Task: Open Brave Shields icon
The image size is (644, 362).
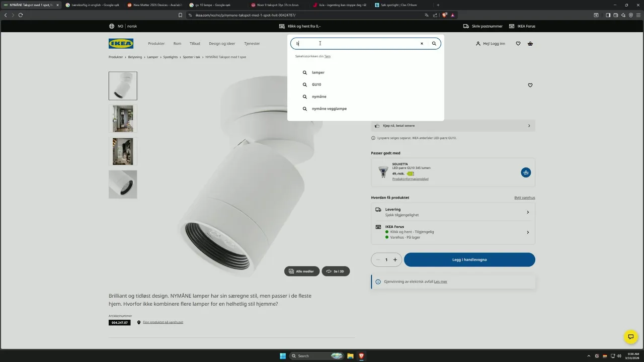Action: (444, 15)
